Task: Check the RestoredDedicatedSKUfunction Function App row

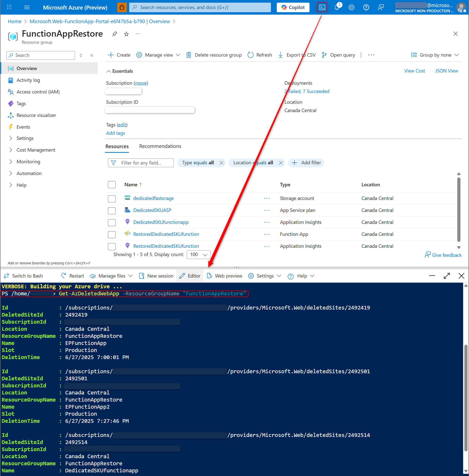Action: coord(112,234)
